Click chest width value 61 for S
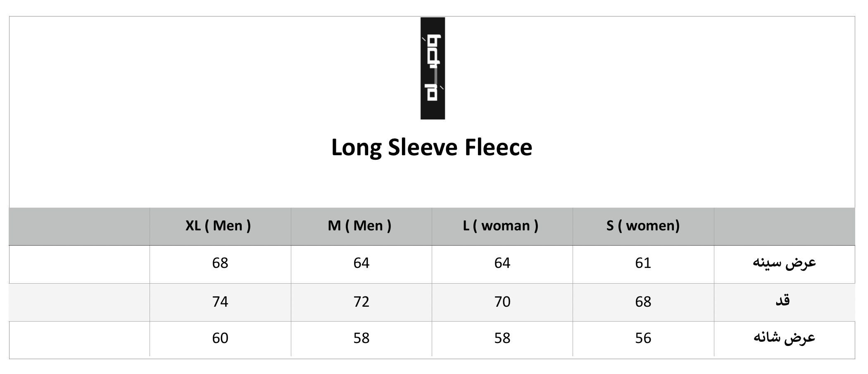The height and width of the screenshot is (374, 868). pyautogui.click(x=643, y=263)
